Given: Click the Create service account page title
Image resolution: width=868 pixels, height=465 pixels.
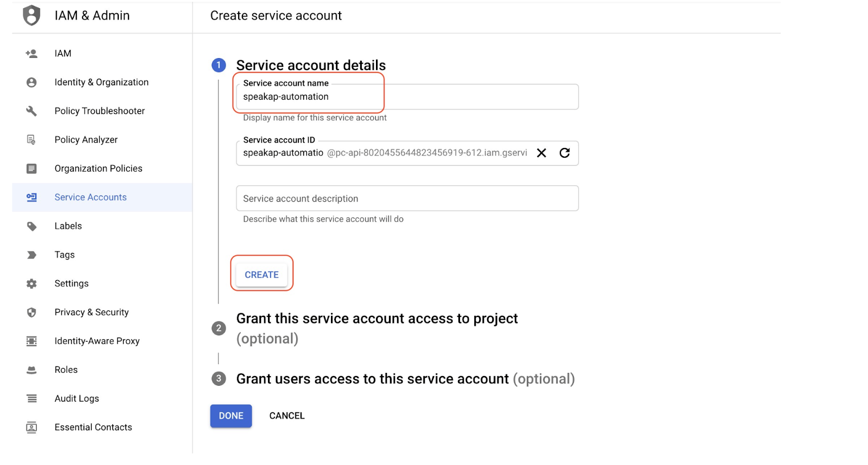Looking at the screenshot, I should (276, 16).
